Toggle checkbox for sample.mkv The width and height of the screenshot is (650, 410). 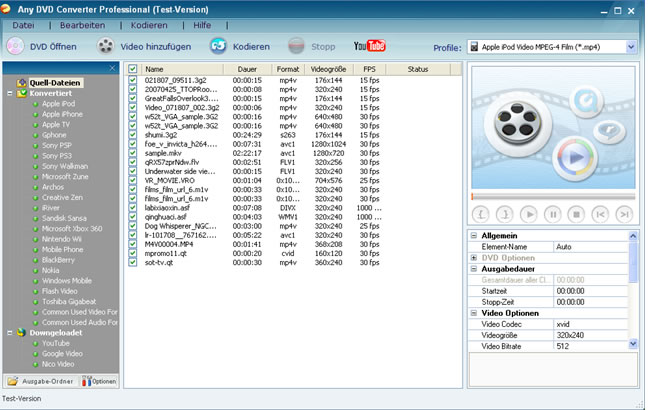pyautogui.click(x=133, y=153)
